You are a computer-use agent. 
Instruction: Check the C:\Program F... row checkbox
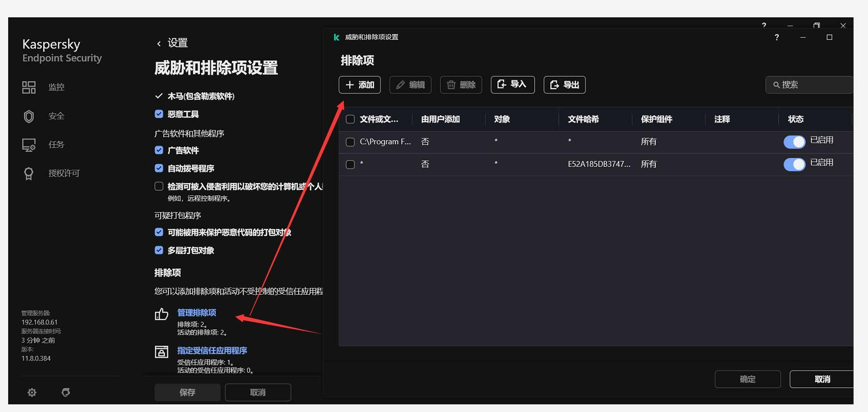coord(350,142)
